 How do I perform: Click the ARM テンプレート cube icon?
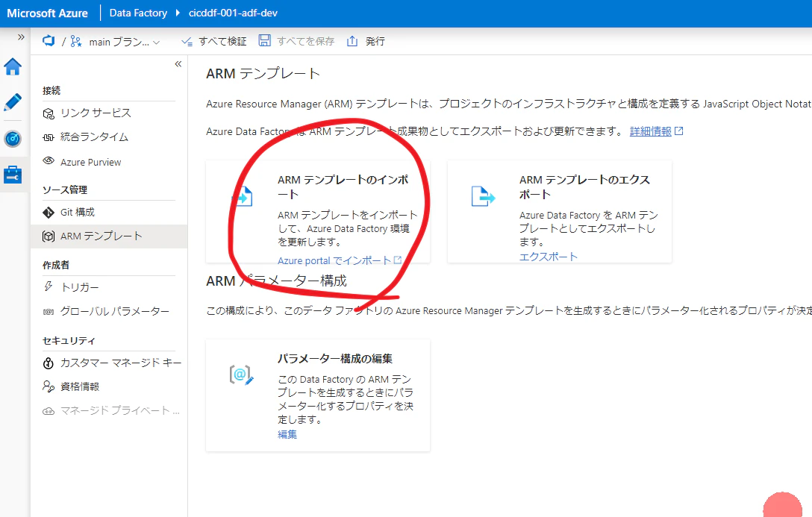point(49,236)
